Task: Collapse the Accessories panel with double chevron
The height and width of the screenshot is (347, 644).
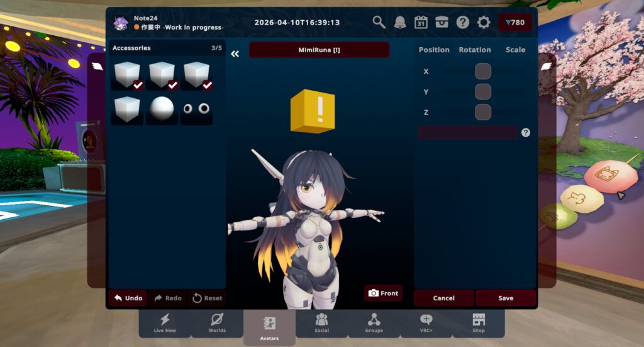Action: click(235, 54)
